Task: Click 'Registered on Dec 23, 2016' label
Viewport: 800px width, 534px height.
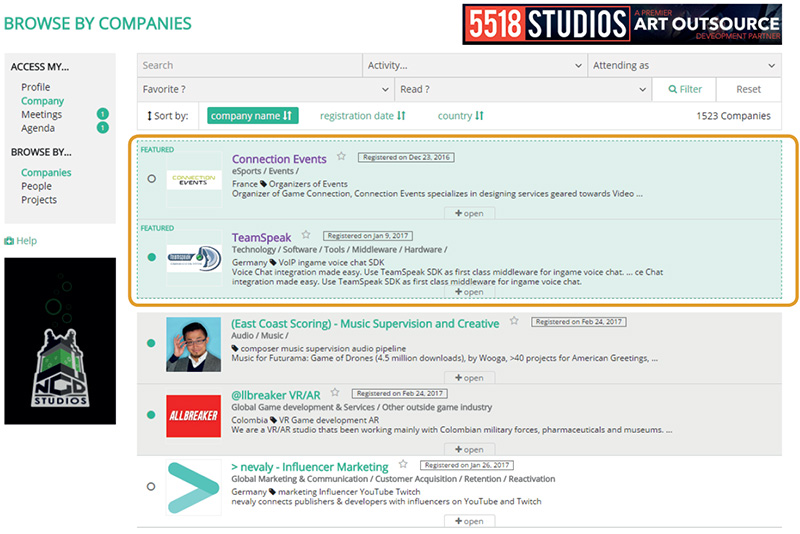Action: click(x=406, y=157)
